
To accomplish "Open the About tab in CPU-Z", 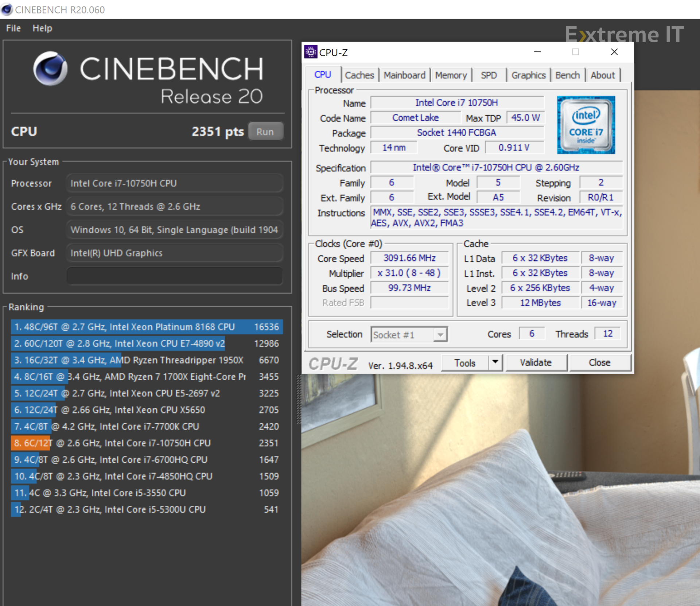I will tap(603, 75).
